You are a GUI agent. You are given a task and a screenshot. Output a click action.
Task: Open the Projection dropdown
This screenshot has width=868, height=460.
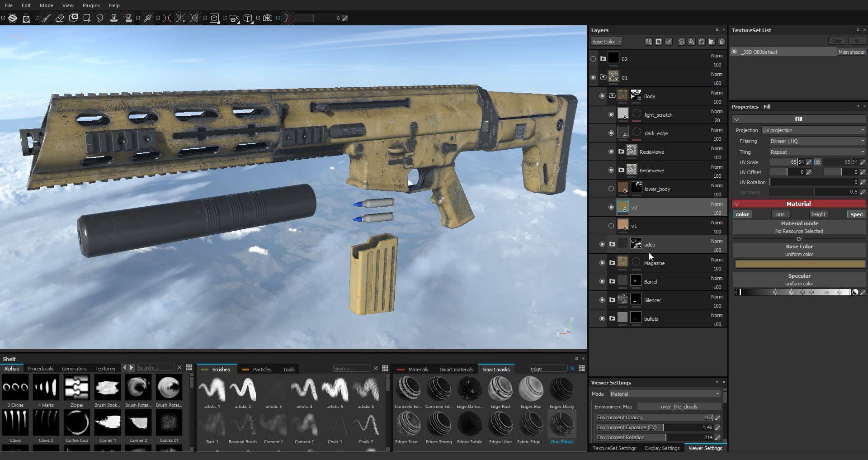(x=813, y=130)
